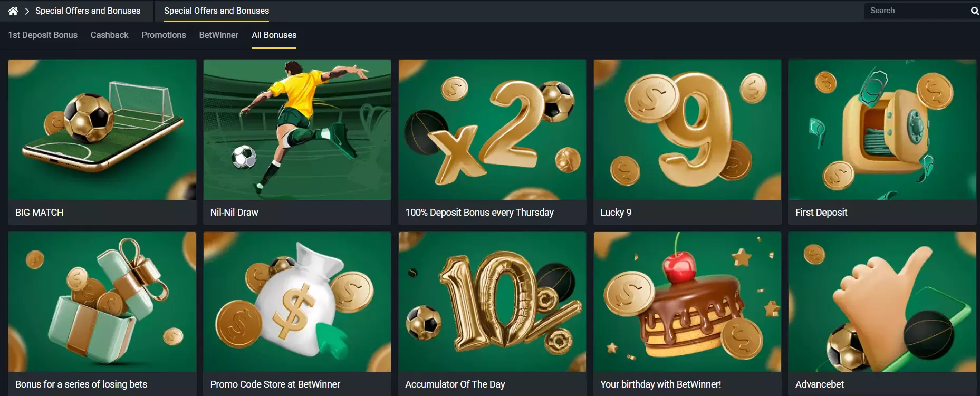Open the 1st Deposit Bonus tab
980x396 pixels.
(43, 35)
